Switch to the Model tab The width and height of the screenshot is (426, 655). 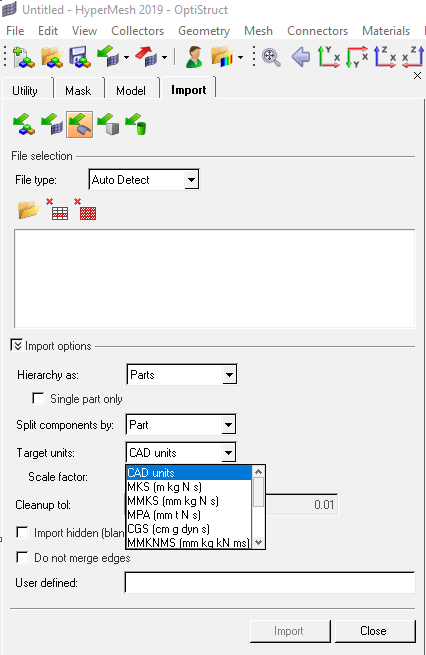pyautogui.click(x=131, y=91)
